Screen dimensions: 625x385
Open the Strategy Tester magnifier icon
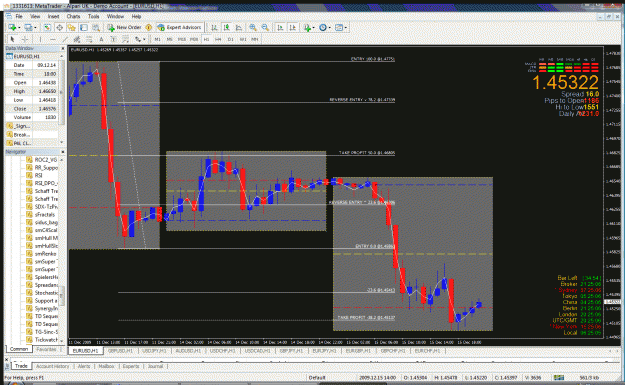tap(96, 28)
